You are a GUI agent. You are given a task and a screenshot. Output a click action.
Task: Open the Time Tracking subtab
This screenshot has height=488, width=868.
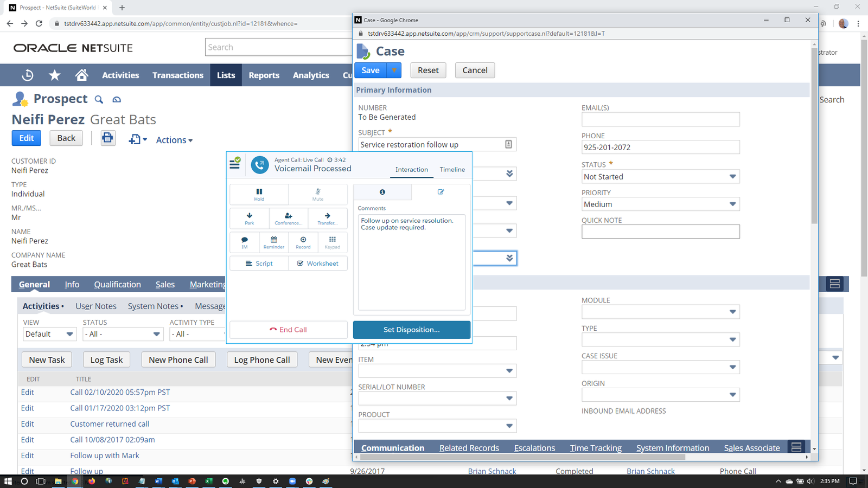pos(596,448)
